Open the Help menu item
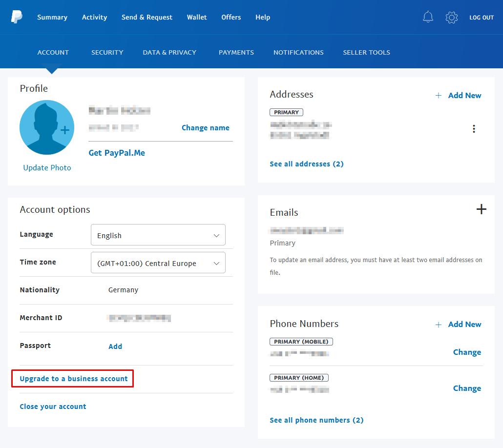Viewport: 503px width, 448px height. tap(263, 17)
